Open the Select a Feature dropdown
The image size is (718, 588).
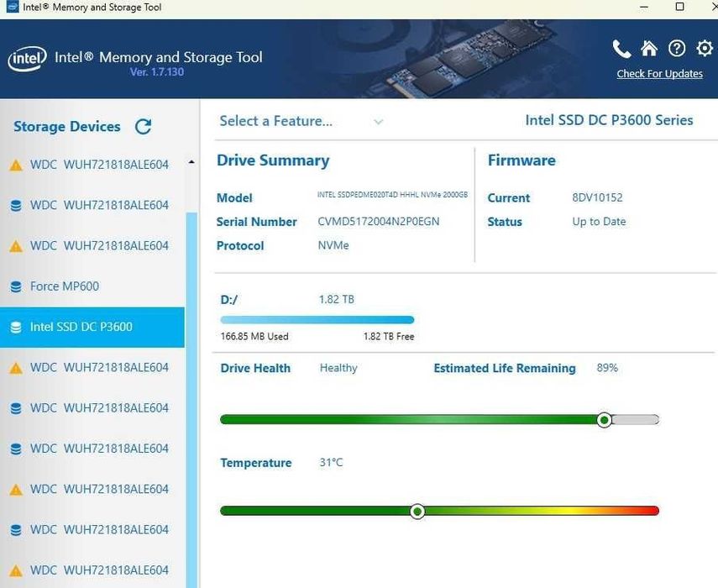(x=301, y=121)
